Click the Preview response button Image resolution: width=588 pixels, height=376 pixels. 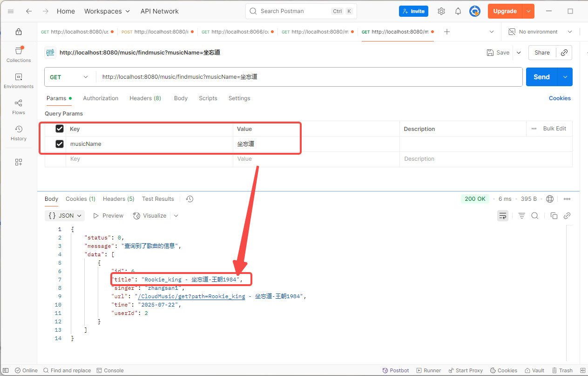pos(108,216)
